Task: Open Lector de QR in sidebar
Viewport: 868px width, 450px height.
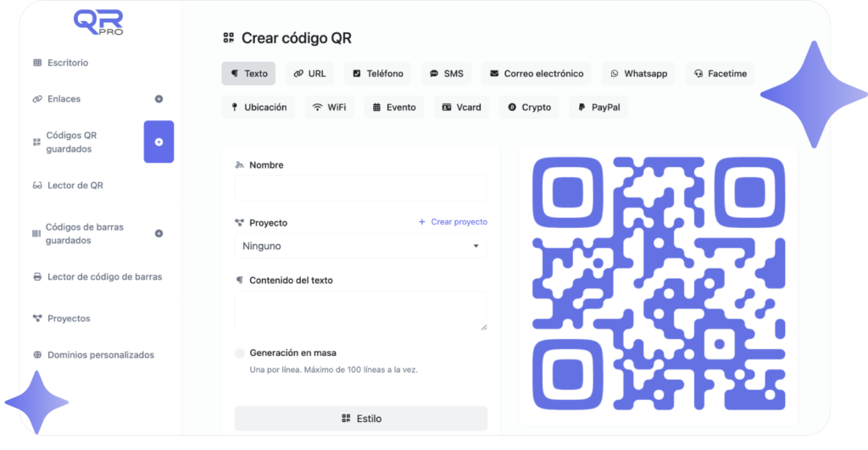Action: point(68,186)
